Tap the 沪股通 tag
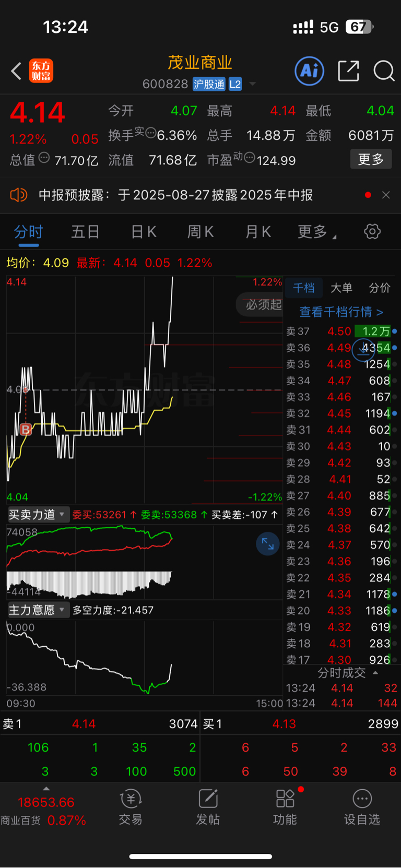The width and height of the screenshot is (401, 868). pyautogui.click(x=209, y=84)
